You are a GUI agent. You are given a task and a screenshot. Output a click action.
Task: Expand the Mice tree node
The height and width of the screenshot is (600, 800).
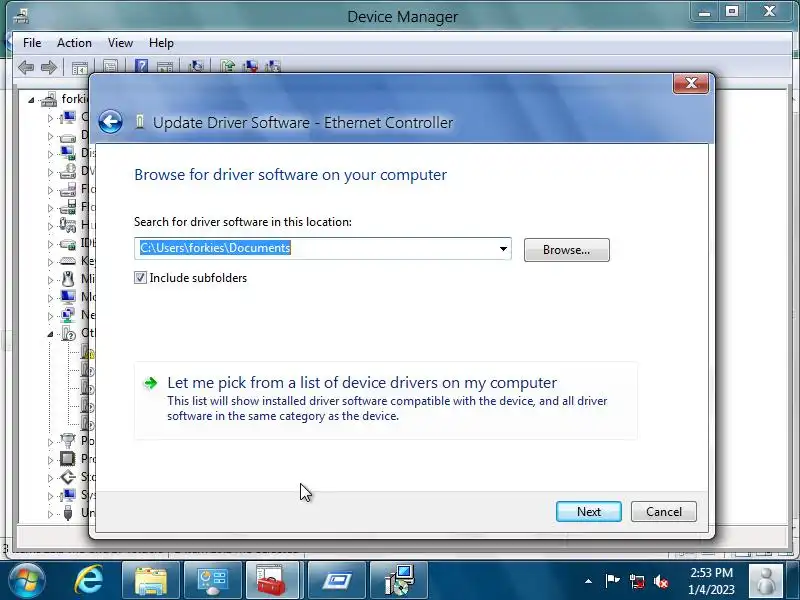[50, 280]
